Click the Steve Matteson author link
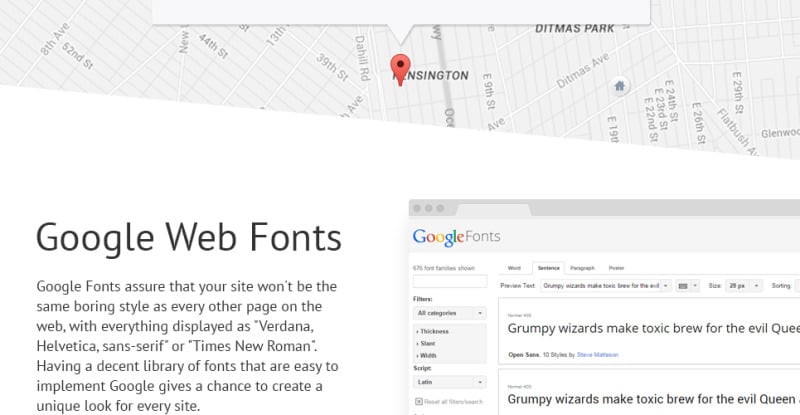The width and height of the screenshot is (800, 415). pos(597,355)
